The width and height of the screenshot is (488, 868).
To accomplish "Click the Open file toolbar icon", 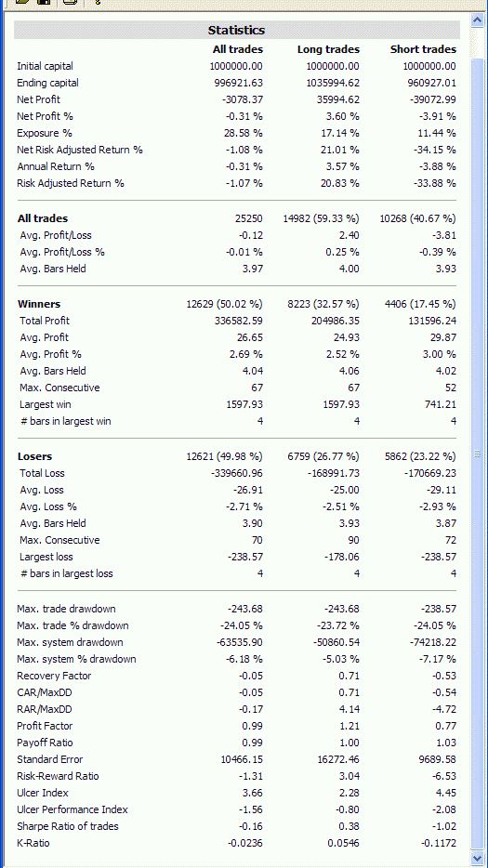I will [x=22, y=2].
